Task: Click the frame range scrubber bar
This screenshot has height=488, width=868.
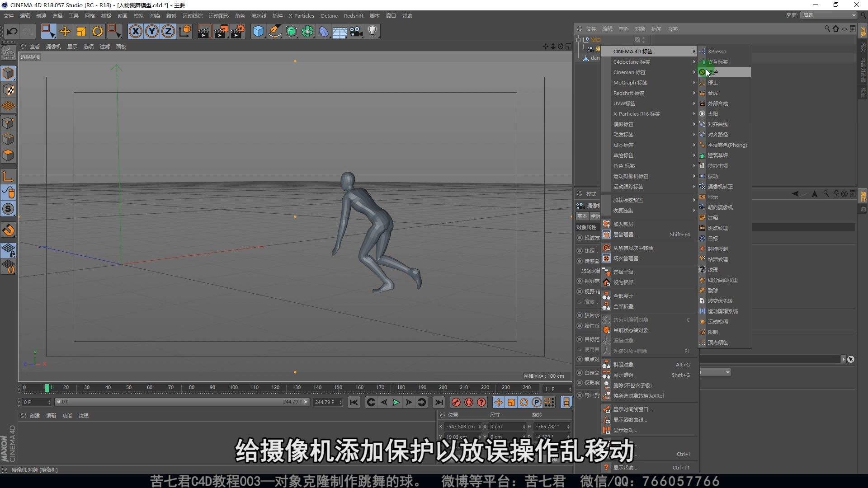Action: click(182, 402)
